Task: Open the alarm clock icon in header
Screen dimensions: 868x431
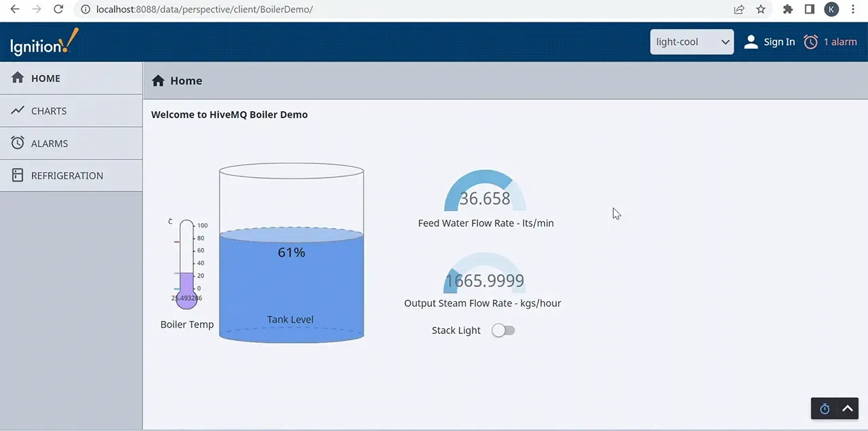Action: (811, 42)
